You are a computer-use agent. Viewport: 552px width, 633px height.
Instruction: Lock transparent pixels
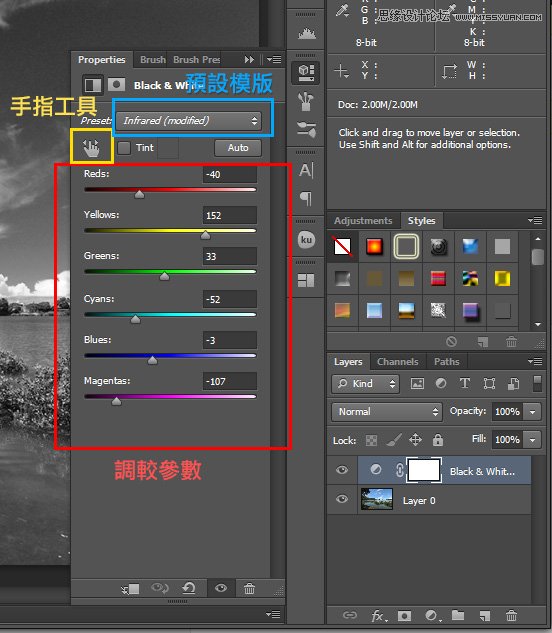371,440
